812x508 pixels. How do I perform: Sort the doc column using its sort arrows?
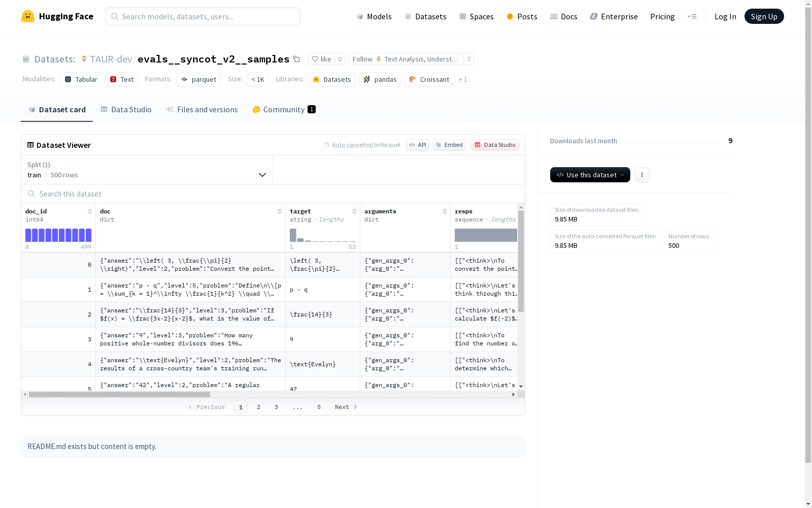click(x=280, y=211)
